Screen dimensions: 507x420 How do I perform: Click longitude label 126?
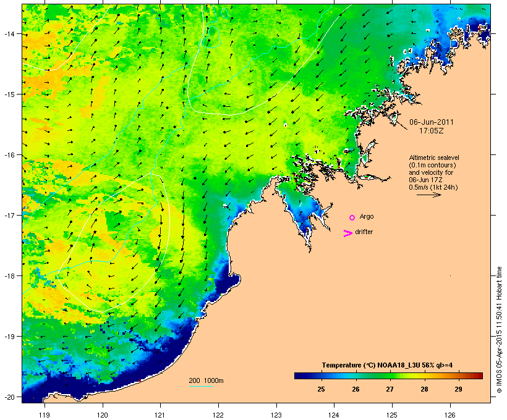click(449, 415)
